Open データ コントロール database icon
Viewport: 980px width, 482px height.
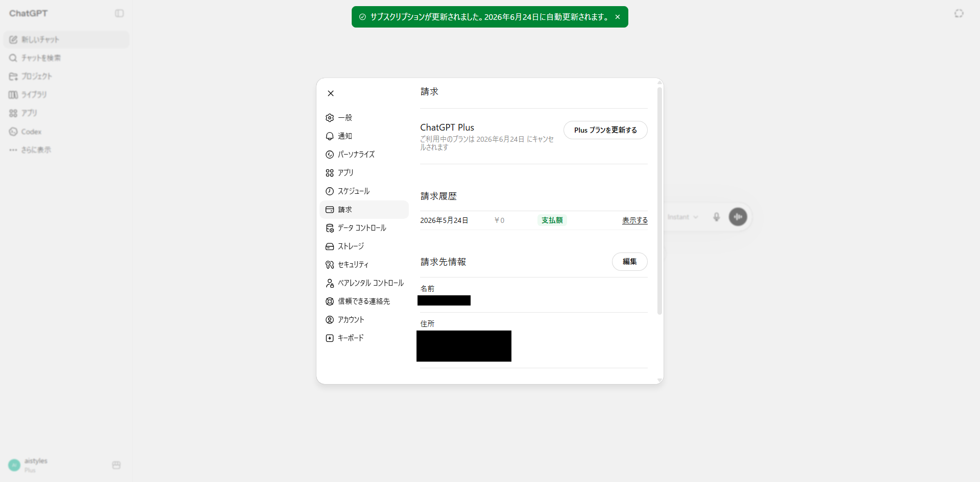tap(330, 228)
